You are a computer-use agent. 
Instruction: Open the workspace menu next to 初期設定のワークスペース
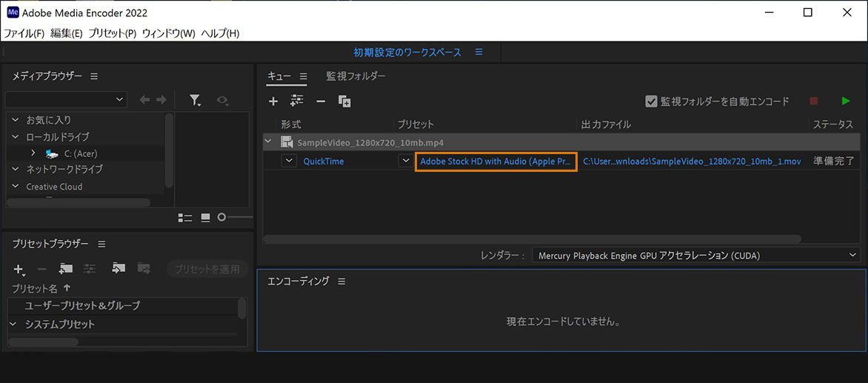(x=479, y=52)
